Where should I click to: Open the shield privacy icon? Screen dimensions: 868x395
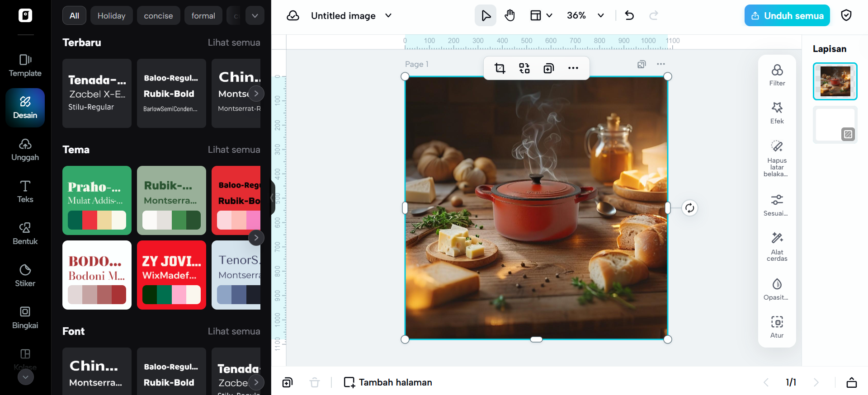[x=846, y=16]
